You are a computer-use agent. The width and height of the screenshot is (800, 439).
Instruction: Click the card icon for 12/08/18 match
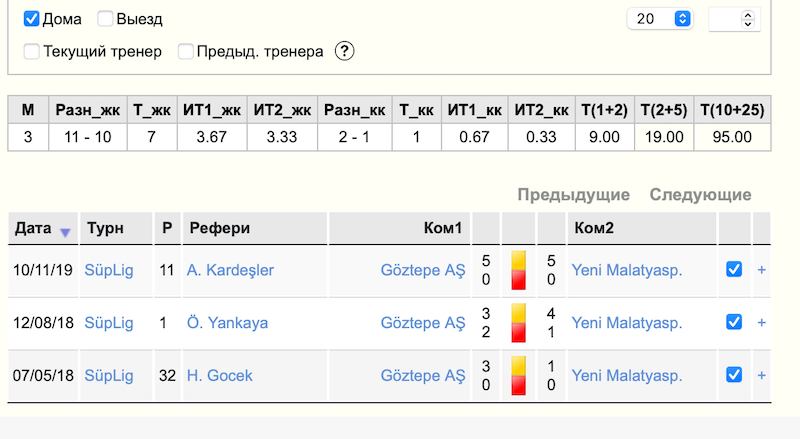pos(518,323)
